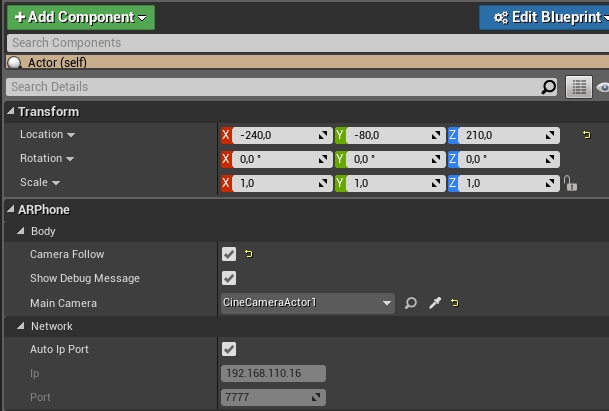This screenshot has width=609, height=411.
Task: Reset Location to default arrow
Action: [x=586, y=135]
